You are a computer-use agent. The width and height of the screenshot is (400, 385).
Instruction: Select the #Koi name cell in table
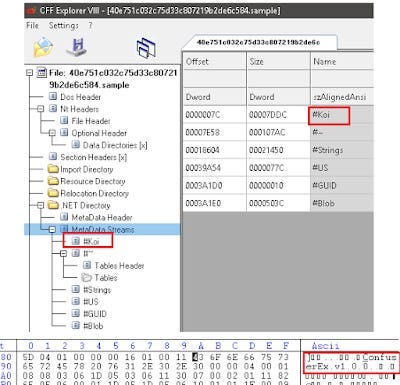click(342, 115)
